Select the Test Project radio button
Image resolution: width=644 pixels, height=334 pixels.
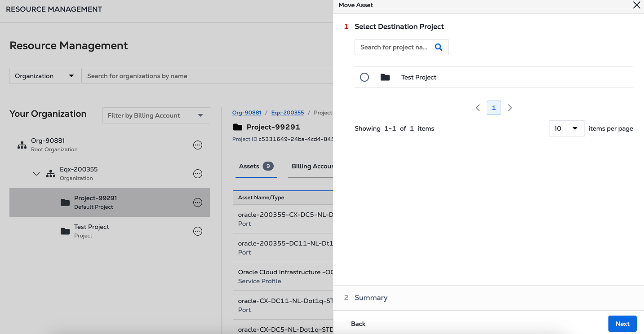click(x=364, y=77)
